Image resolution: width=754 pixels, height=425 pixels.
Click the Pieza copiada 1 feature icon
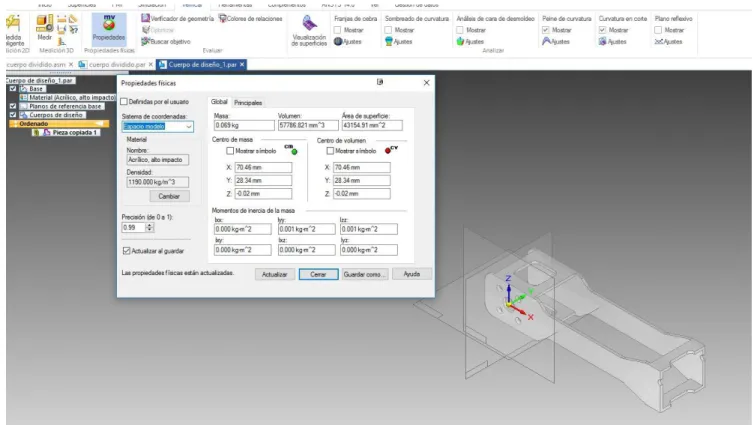click(x=47, y=132)
